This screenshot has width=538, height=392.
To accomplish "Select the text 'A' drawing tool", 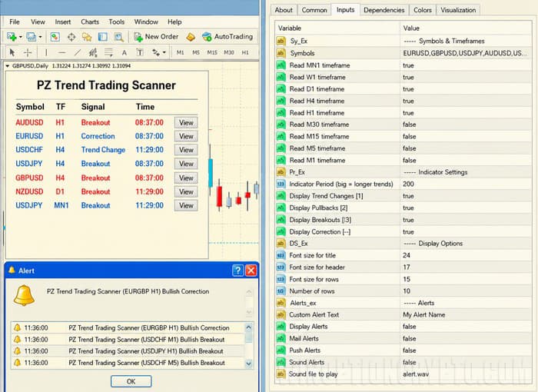I will 125,52.
